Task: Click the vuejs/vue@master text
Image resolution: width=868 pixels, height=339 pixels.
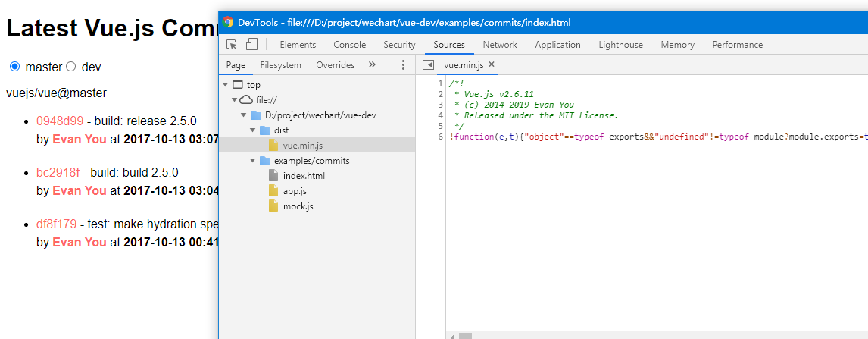Action: [x=57, y=93]
